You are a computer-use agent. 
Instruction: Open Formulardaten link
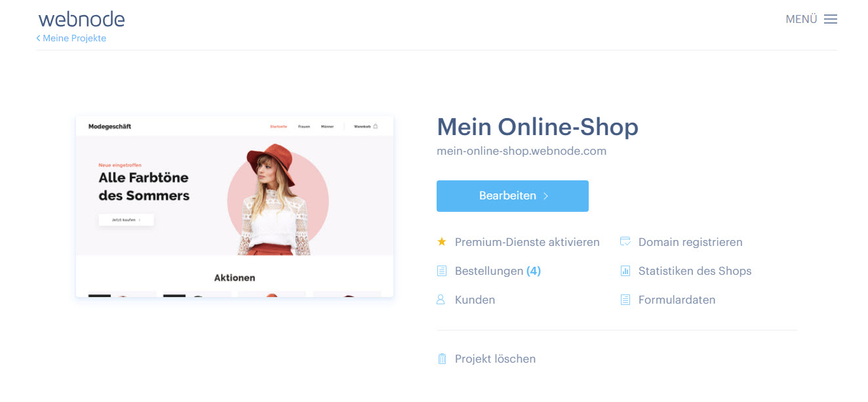(677, 300)
